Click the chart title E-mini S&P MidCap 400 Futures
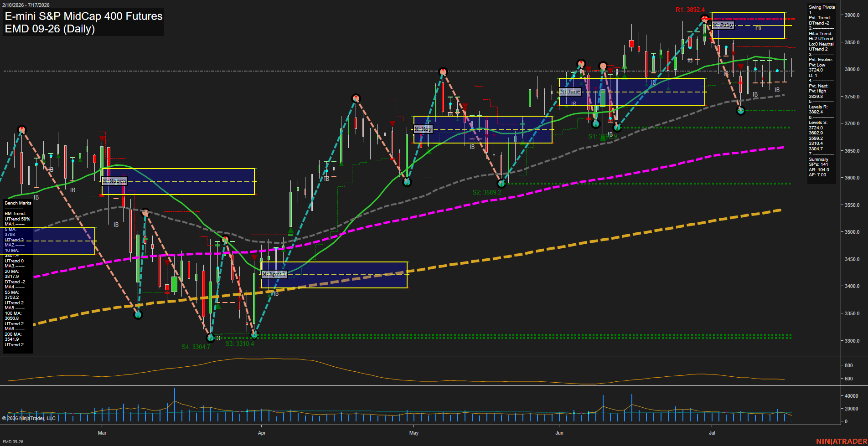868x446 pixels. coord(83,16)
